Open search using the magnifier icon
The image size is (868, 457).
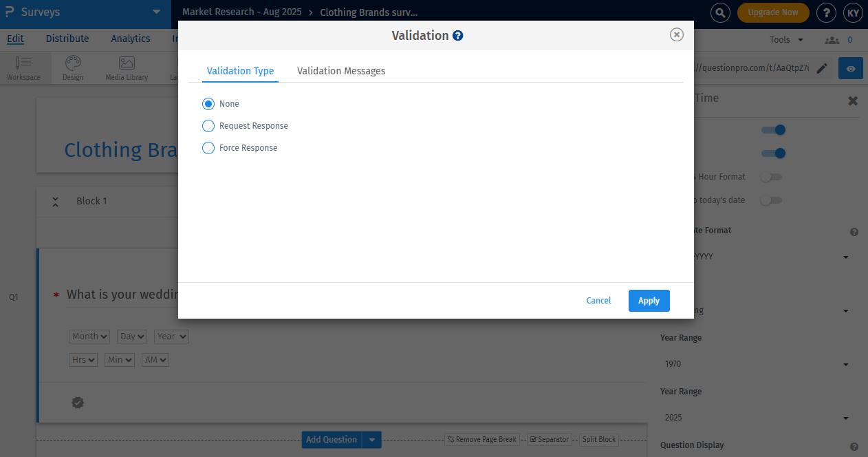719,12
